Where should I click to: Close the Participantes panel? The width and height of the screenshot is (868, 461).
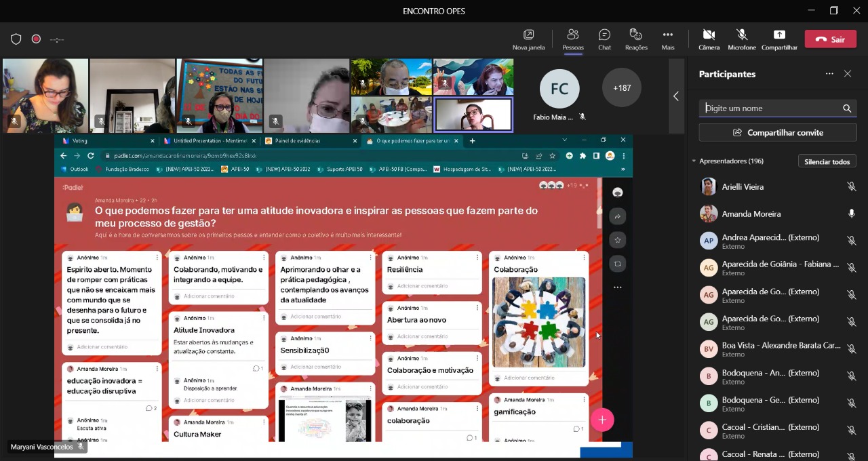847,74
